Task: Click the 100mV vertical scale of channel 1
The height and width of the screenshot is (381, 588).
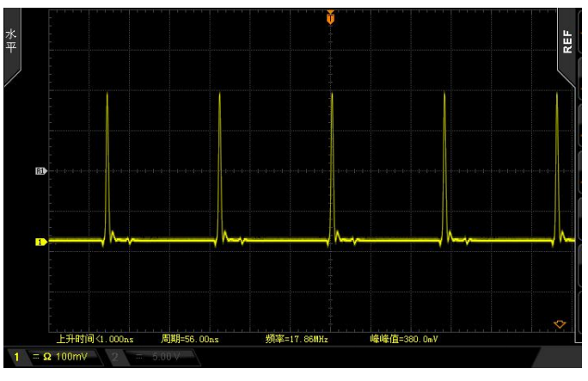Action: click(65, 356)
